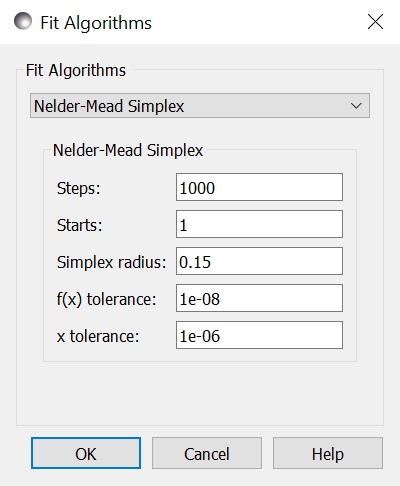The height and width of the screenshot is (486, 400).
Task: Click the 'Simplex radius:' label
Action: tap(111, 262)
